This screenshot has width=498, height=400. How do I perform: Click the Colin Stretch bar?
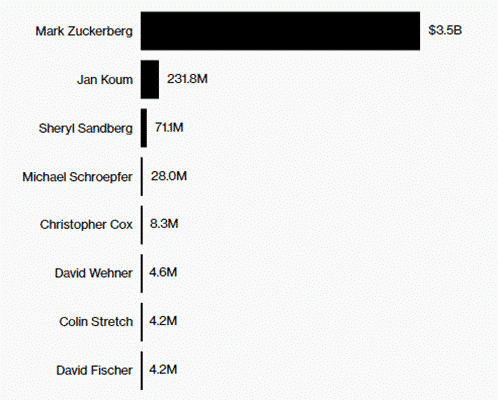pos(142,322)
